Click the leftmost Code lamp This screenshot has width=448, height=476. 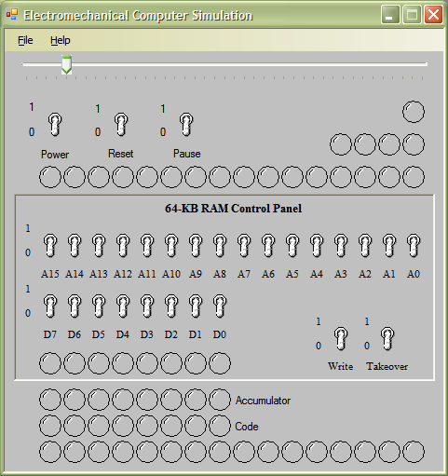tap(50, 426)
